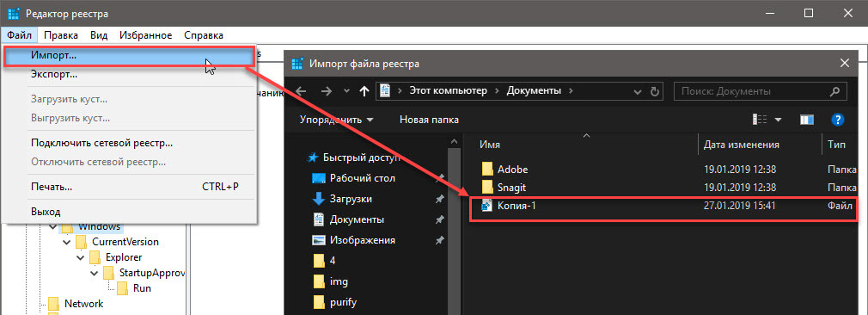This screenshot has width=868, height=315.
Task: Close the Импорт файла реестра dialog
Action: pos(845,63)
